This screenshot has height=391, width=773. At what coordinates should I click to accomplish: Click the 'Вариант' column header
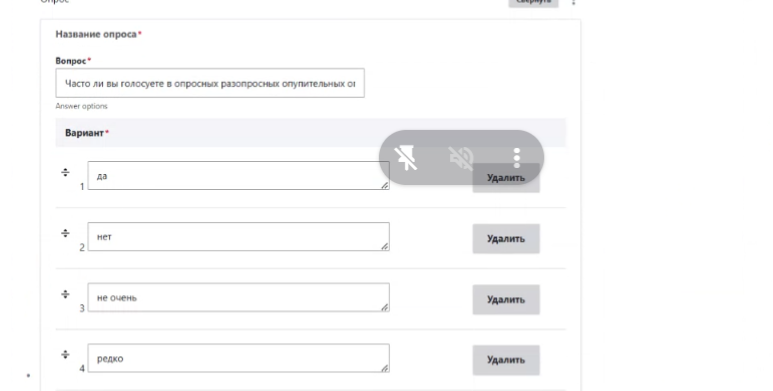click(x=84, y=133)
